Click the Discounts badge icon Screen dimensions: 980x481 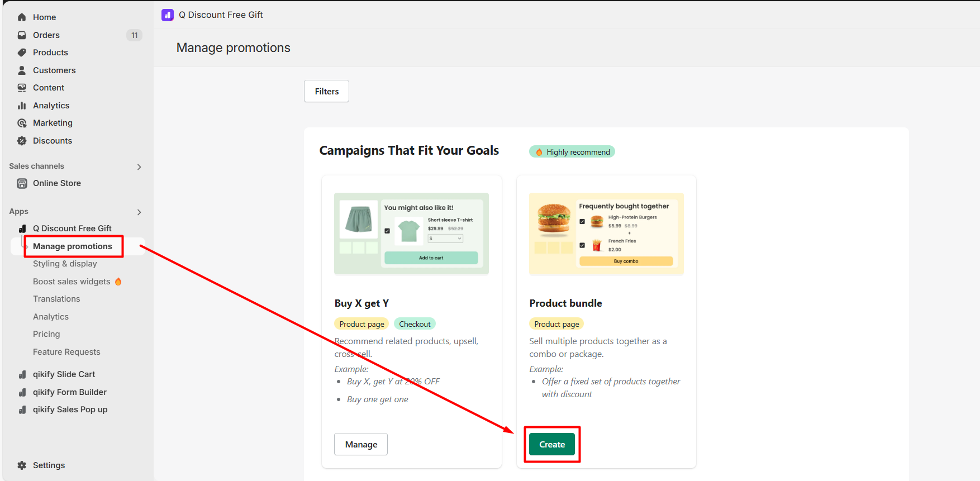[x=22, y=141]
